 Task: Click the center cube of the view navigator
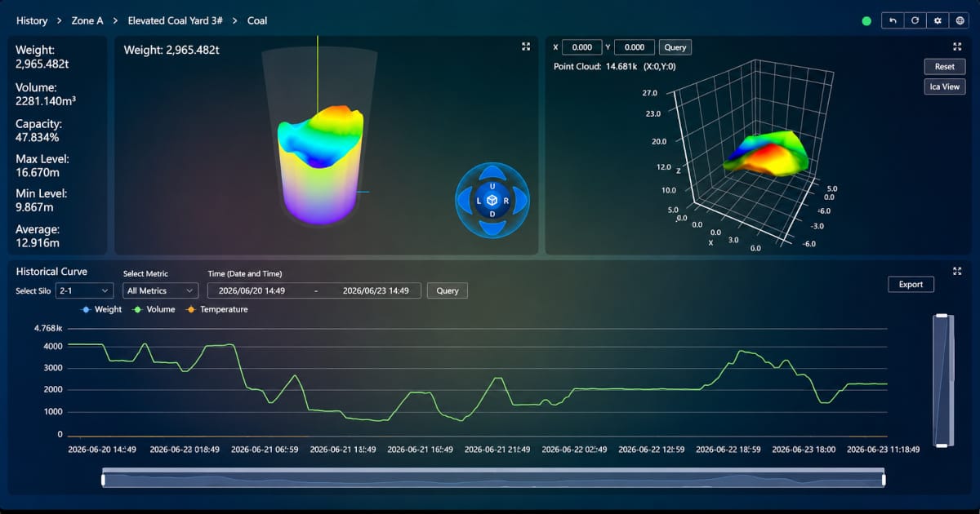[x=492, y=201]
